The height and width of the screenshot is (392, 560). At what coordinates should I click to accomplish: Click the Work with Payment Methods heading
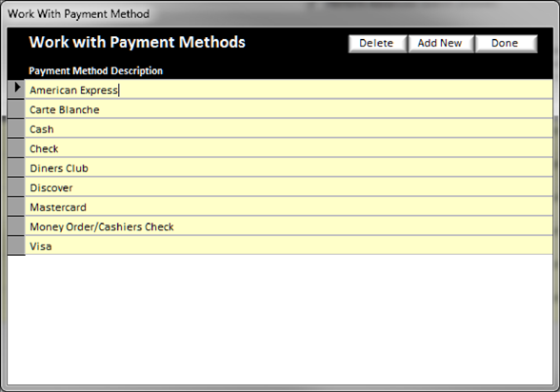point(137,42)
